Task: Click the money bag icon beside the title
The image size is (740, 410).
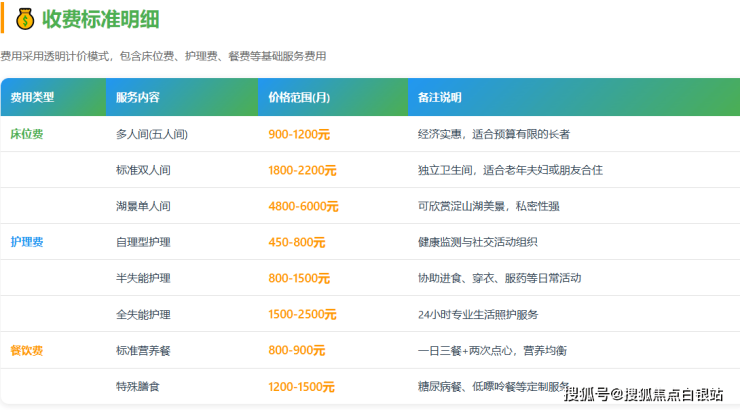Action: tap(25, 18)
